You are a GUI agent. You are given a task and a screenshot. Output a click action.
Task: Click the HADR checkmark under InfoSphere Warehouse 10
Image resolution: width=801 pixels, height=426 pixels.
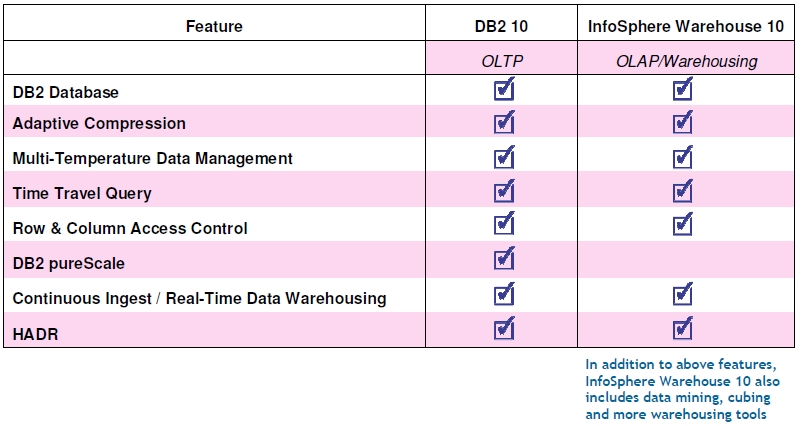pos(683,328)
